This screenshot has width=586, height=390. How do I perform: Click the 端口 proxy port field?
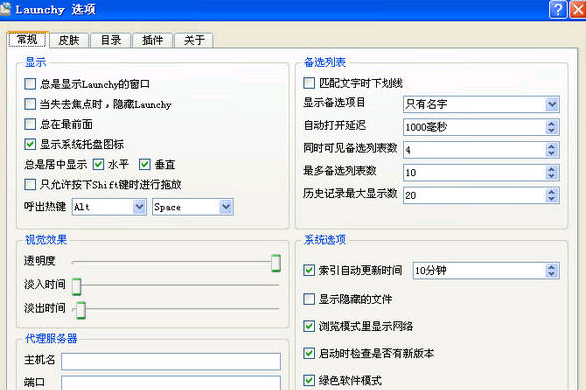pos(171,383)
